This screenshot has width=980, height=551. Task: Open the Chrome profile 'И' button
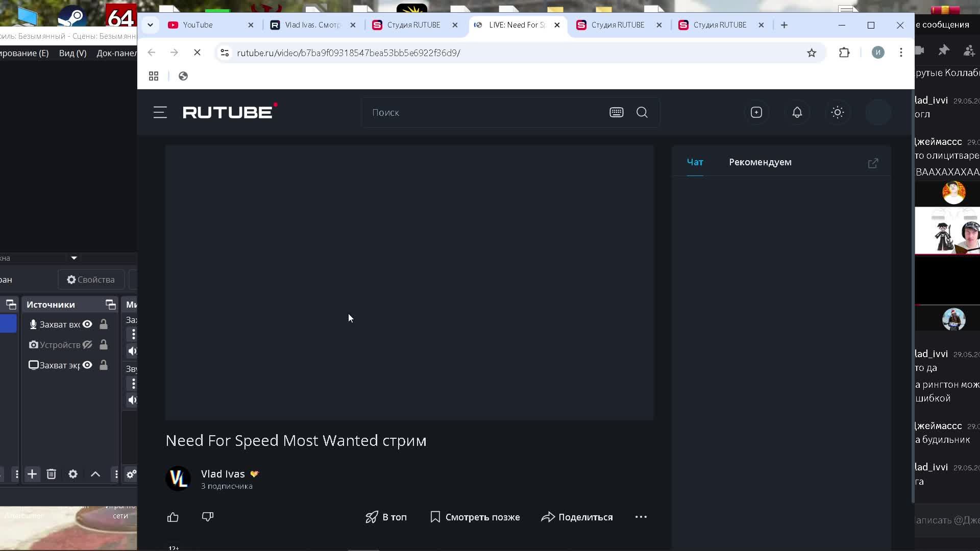coord(878,53)
